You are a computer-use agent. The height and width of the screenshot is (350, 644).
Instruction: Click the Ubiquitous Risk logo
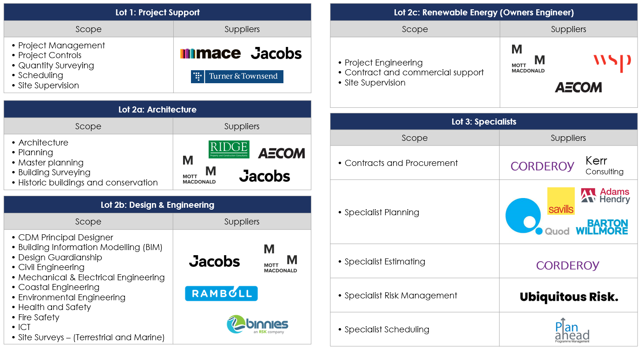(x=569, y=297)
